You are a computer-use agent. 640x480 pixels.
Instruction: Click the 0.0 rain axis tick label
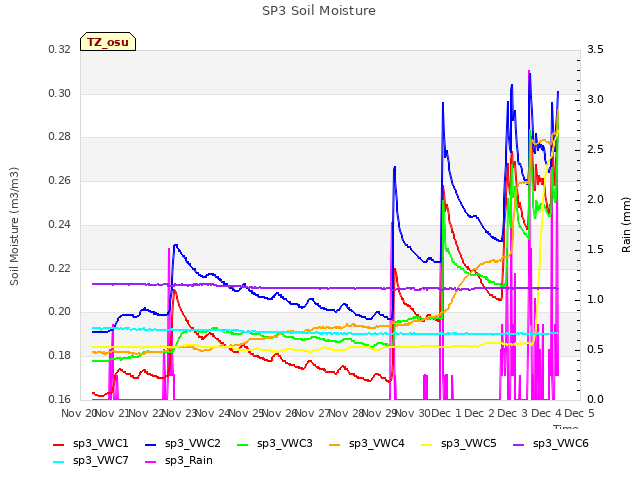(x=595, y=400)
